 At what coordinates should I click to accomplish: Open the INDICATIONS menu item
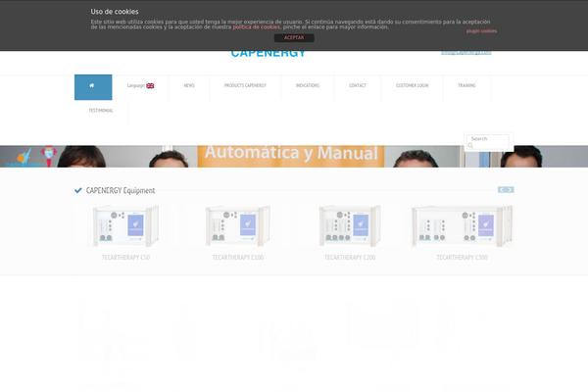(x=308, y=85)
